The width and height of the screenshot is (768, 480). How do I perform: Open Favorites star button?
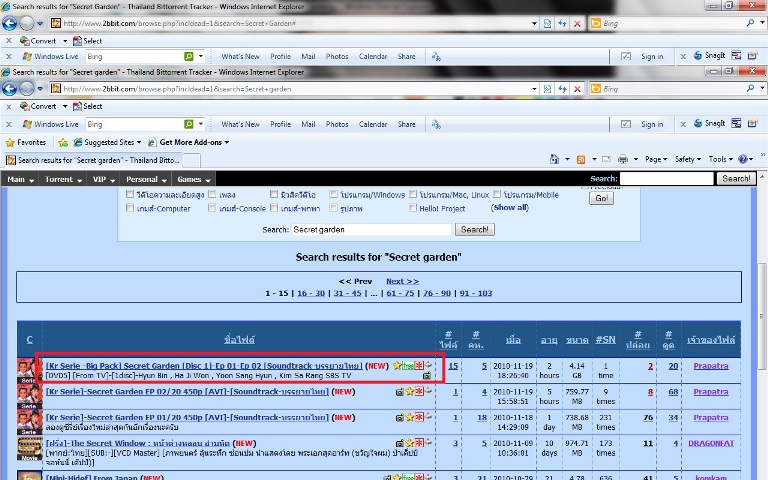pos(25,143)
